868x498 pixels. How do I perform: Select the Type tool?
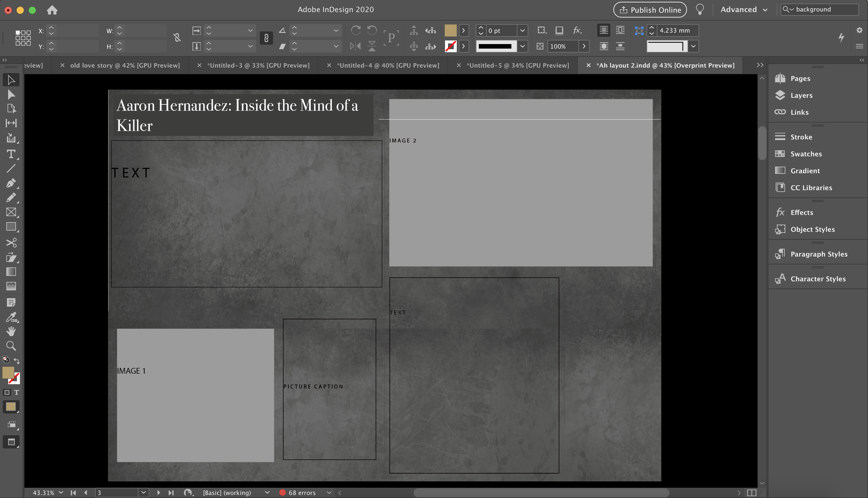coord(11,154)
